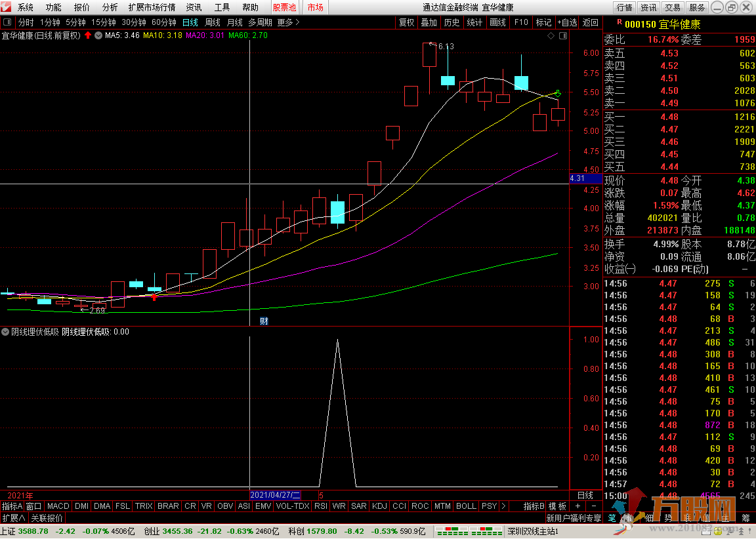Select the 分时 period
The width and height of the screenshot is (756, 539).
pyautogui.click(x=26, y=23)
